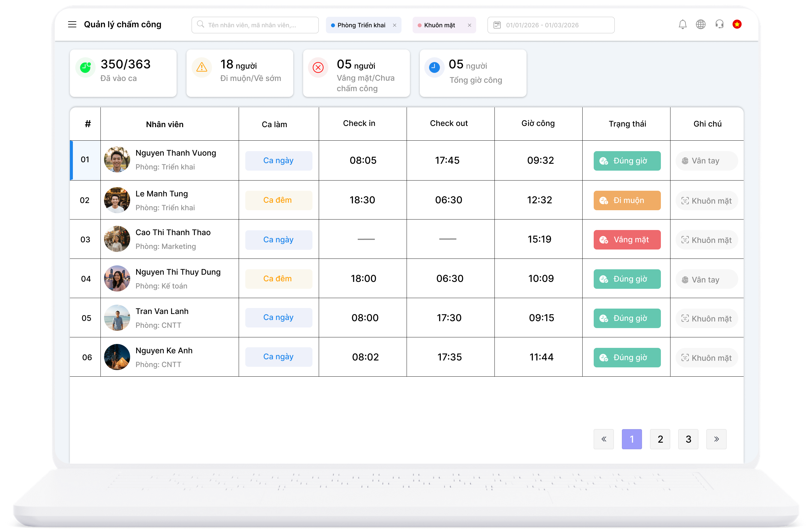Click the Vietnam flag icon

coord(737,25)
